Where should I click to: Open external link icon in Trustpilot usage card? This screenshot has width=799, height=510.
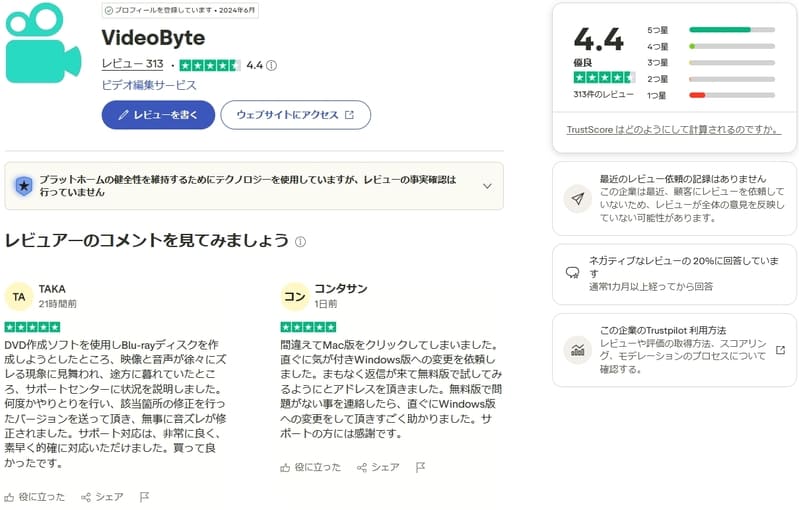pos(780,350)
